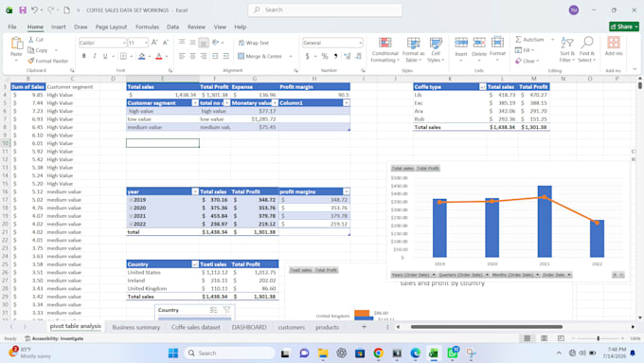Viewport: 644px width, 363px height.
Task: Copy the selection
Action: point(38,50)
